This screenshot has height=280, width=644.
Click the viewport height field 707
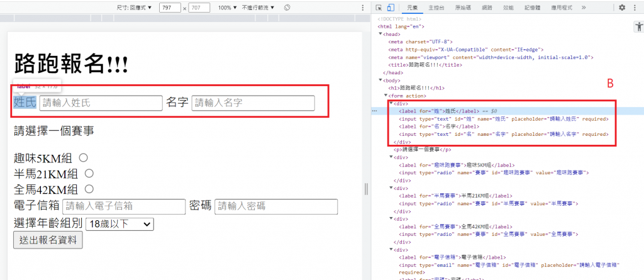coord(199,8)
